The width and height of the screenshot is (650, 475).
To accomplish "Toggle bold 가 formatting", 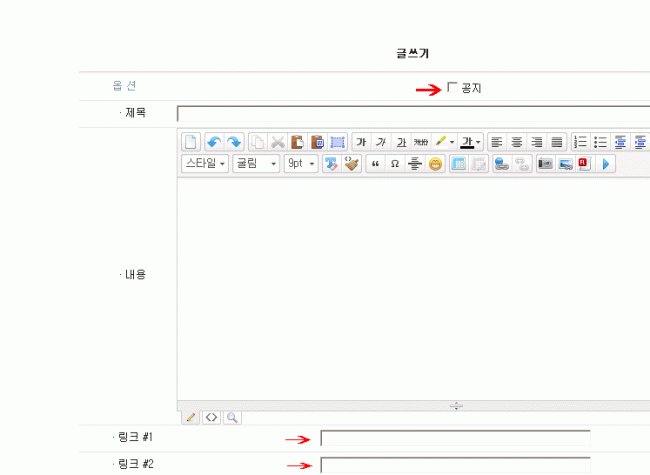I will point(361,142).
